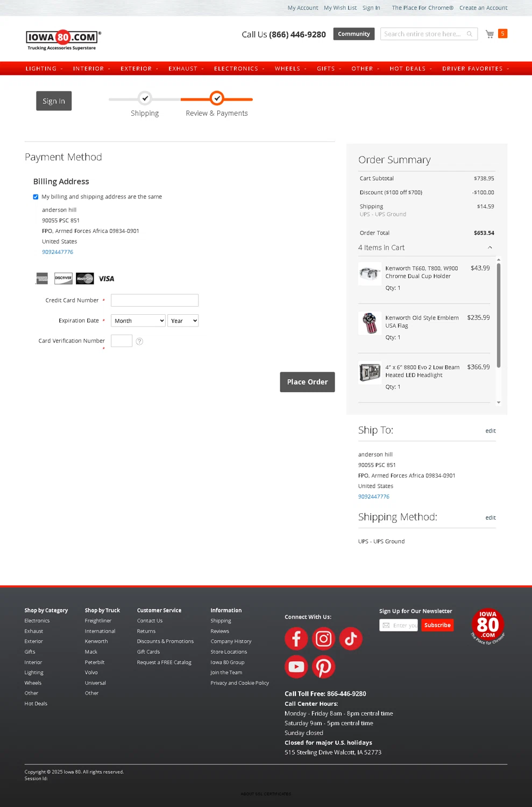Expand the Exhaust menu
Screen dimensions: 532x807
point(186,69)
